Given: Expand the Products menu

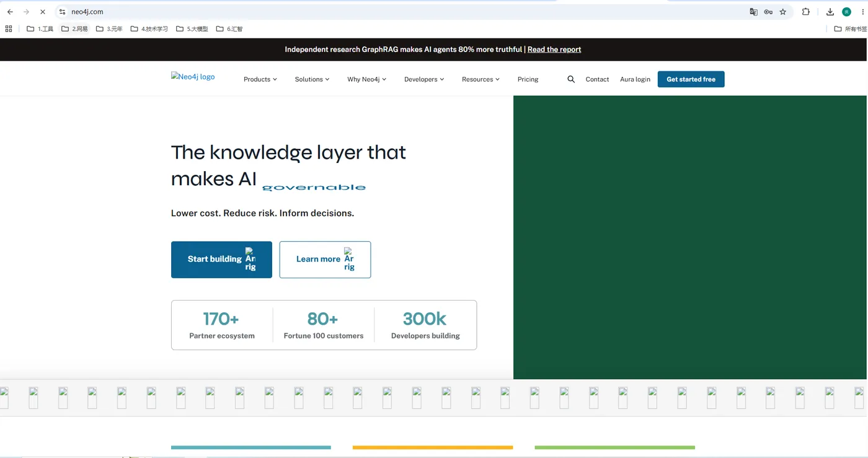Looking at the screenshot, I should click(260, 79).
